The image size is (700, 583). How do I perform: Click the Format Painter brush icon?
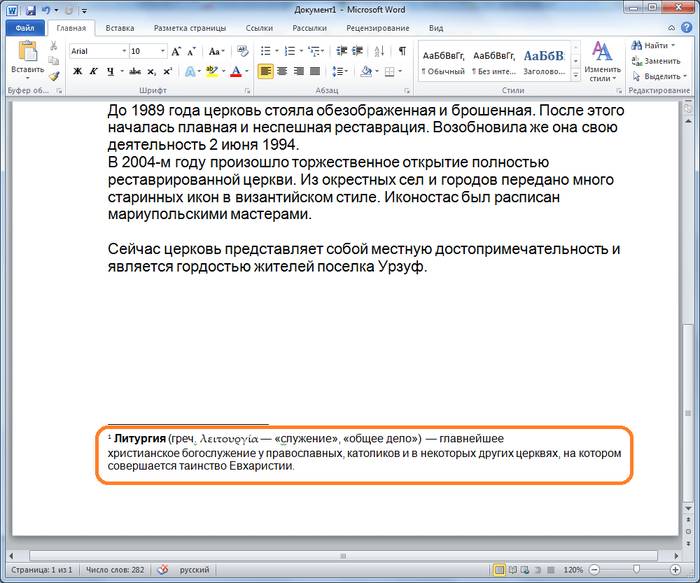[54, 76]
